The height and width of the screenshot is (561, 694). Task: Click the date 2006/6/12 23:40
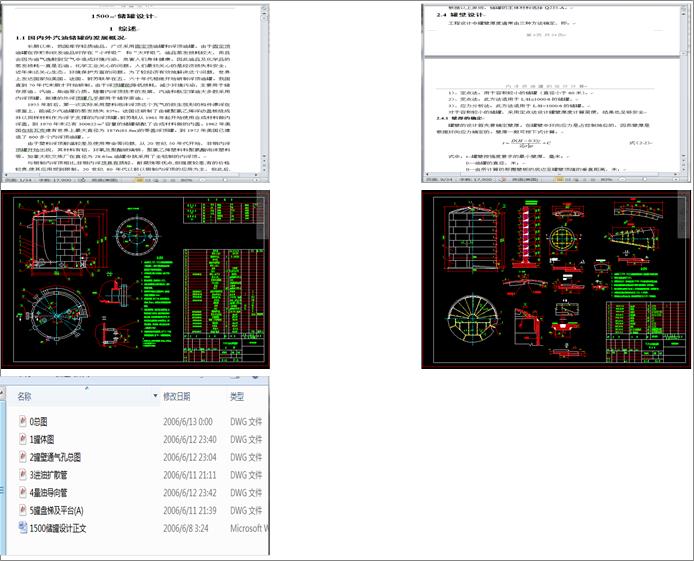point(190,439)
